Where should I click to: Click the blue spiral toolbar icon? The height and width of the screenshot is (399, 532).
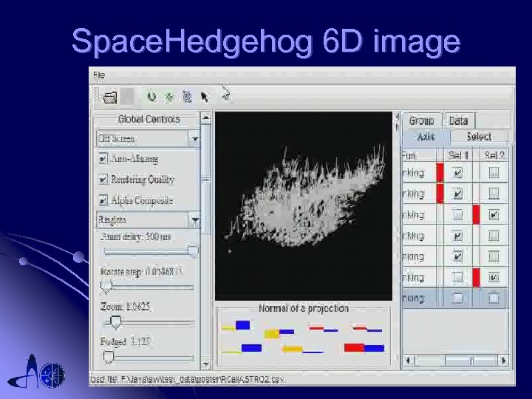tap(187, 97)
